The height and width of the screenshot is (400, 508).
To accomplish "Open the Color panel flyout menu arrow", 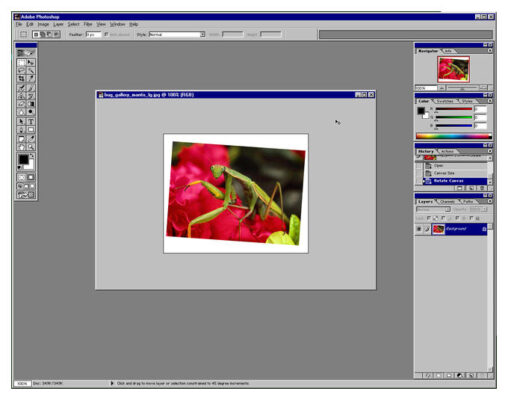I will tap(490, 101).
